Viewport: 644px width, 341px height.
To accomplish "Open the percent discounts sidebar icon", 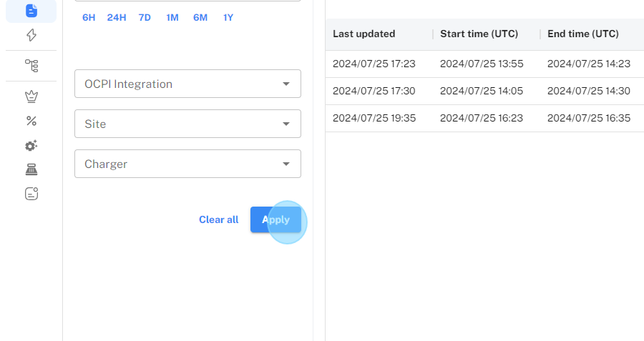I will coord(31,121).
